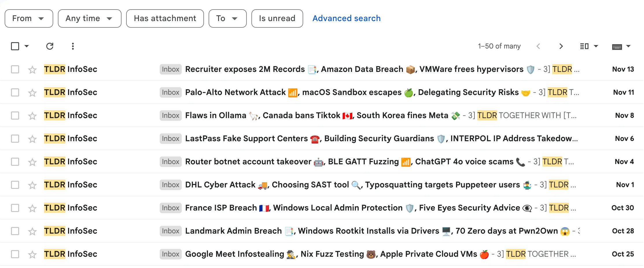The width and height of the screenshot is (644, 268).
Task: Star the Google Meet Infostealing email
Action: point(32,254)
